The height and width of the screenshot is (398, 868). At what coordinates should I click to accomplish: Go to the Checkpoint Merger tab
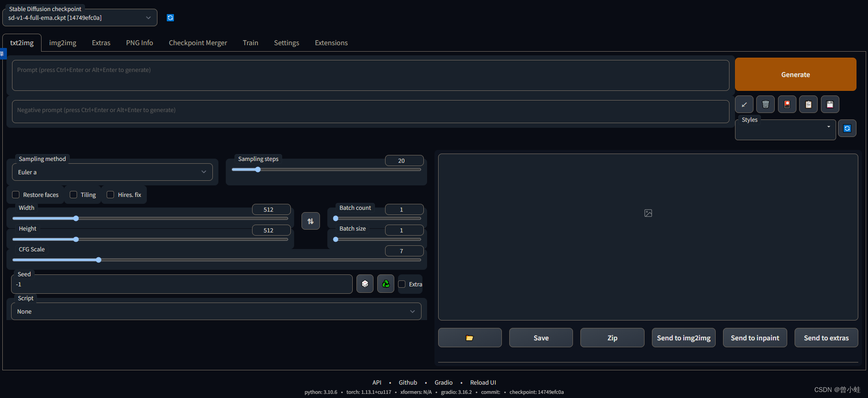click(198, 43)
